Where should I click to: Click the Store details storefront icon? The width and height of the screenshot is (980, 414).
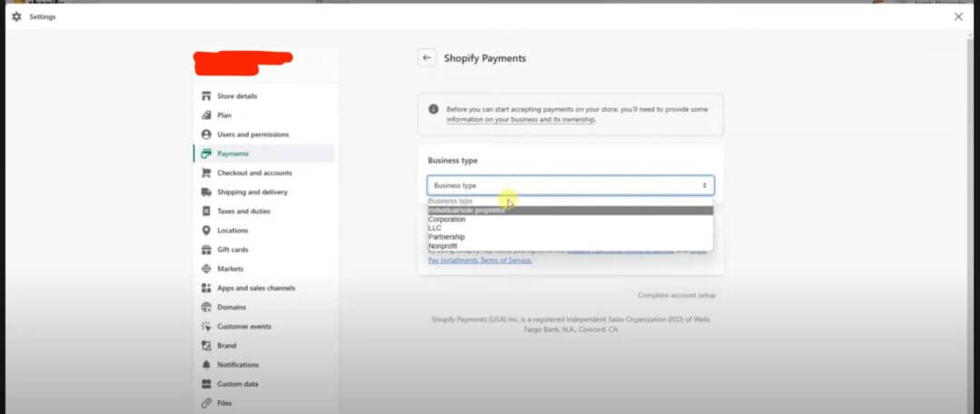coord(206,96)
